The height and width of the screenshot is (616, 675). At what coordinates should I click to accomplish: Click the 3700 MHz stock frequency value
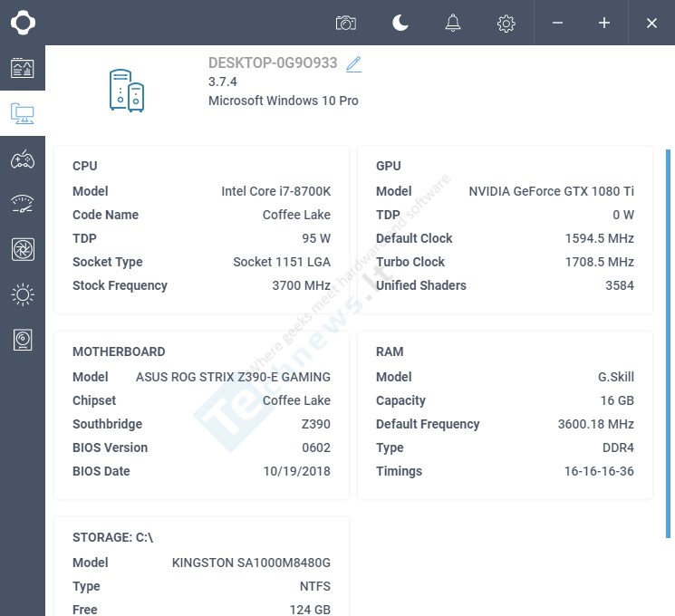coord(302,285)
